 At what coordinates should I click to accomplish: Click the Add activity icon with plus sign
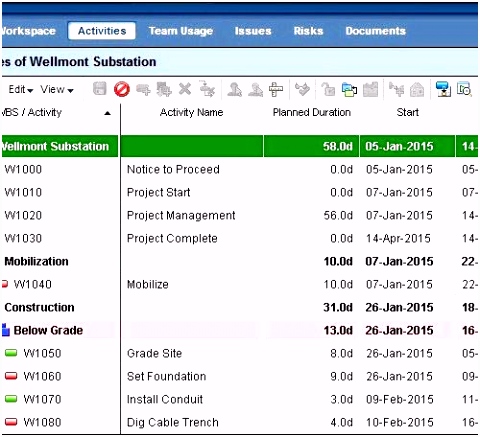[143, 90]
